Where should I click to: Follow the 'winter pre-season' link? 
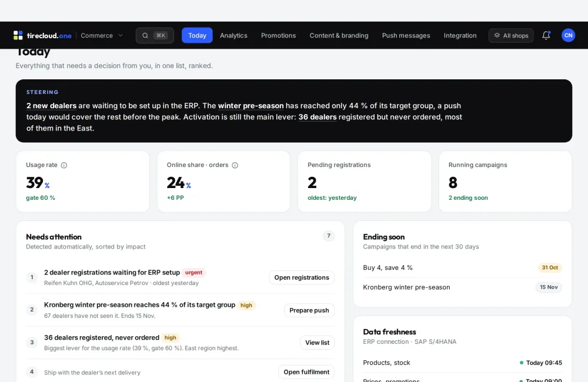[x=250, y=106]
